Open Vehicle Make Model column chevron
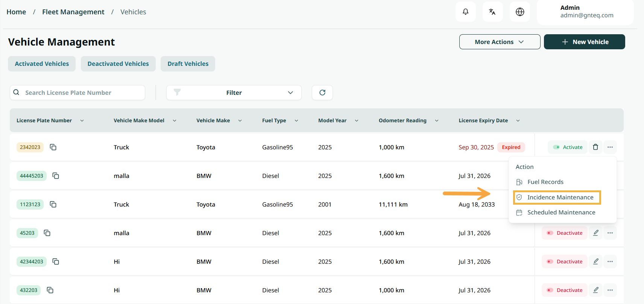Screen dimensions: 644x304 point(175,120)
